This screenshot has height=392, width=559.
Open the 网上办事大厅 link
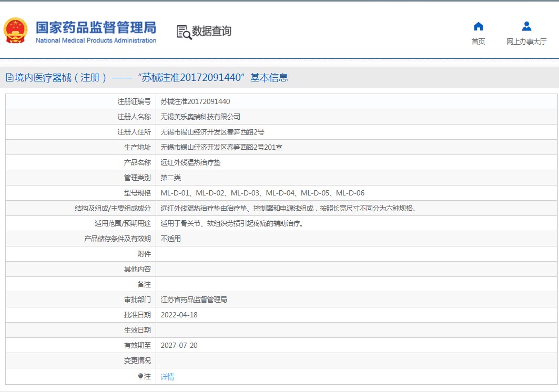point(526,42)
